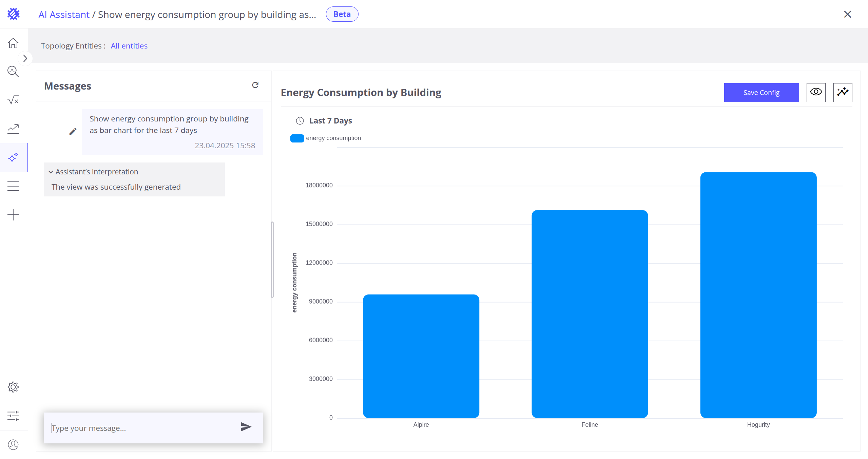The image size is (868, 459).
Task: Click the AI chart sparkle button
Action: [x=843, y=92]
